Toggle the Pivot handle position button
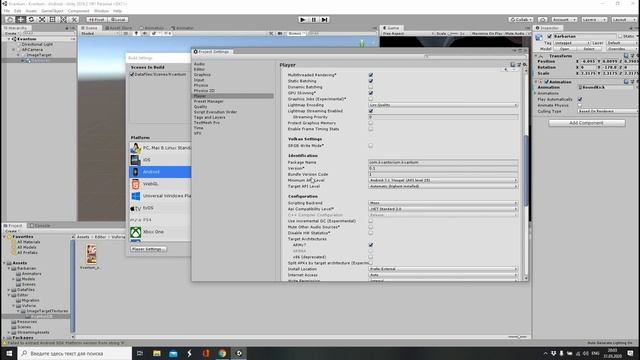Image resolution: width=640 pixels, height=360 pixels. (96, 20)
